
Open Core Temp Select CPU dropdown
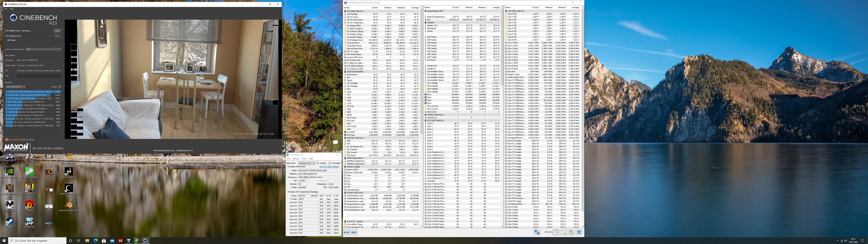[307, 163]
